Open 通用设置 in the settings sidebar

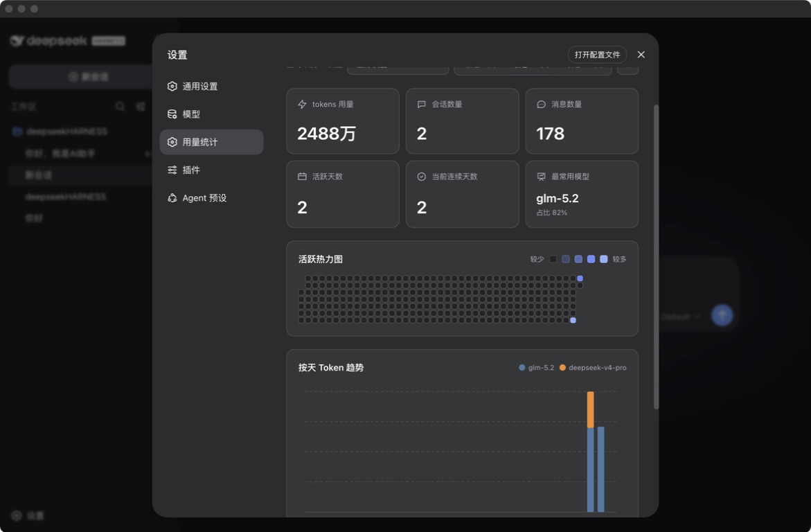pyautogui.click(x=211, y=87)
